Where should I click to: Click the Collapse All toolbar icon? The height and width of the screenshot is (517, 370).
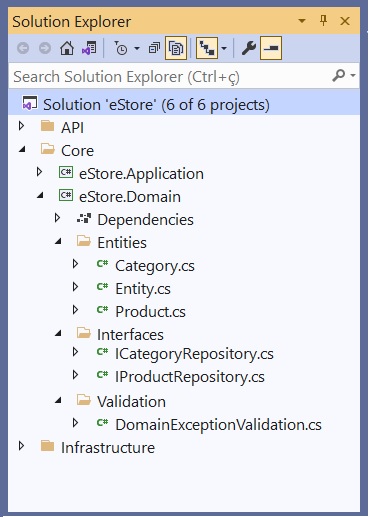pyautogui.click(x=154, y=48)
